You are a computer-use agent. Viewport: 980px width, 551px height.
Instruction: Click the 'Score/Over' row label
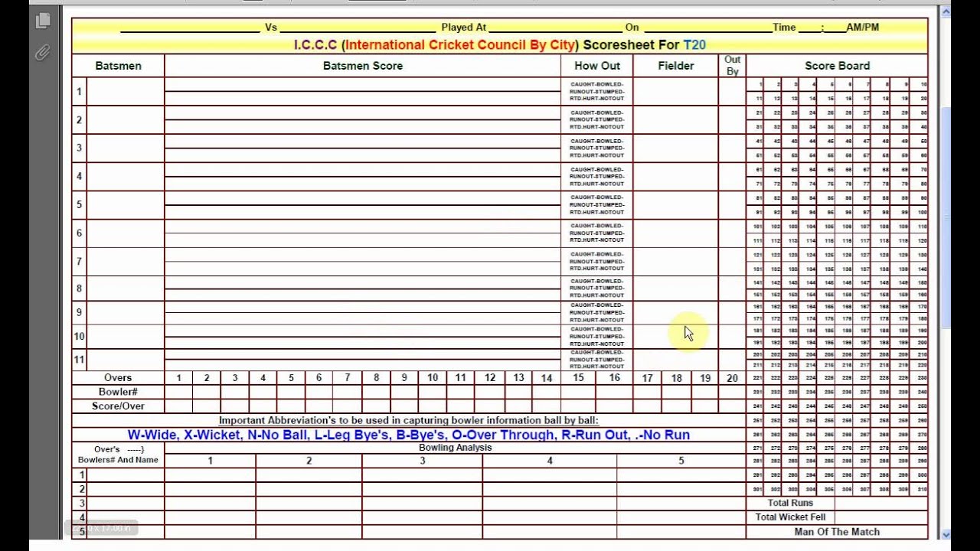pos(118,406)
